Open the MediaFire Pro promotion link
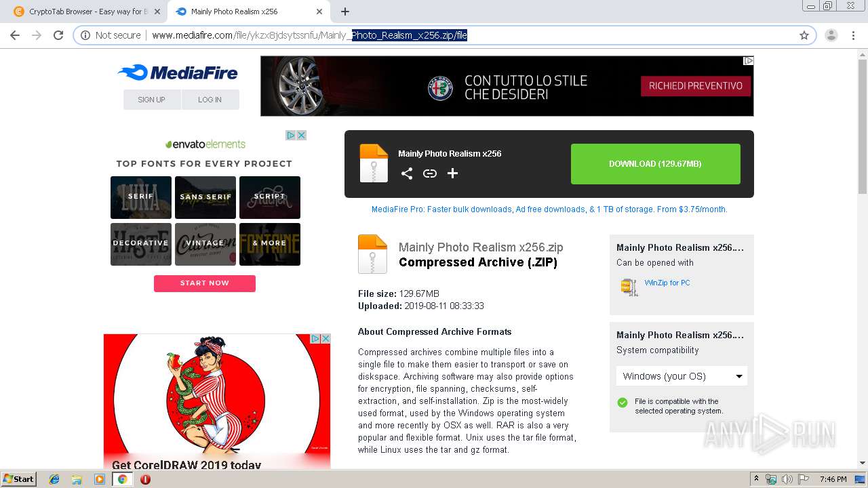868x488 pixels. (x=549, y=209)
